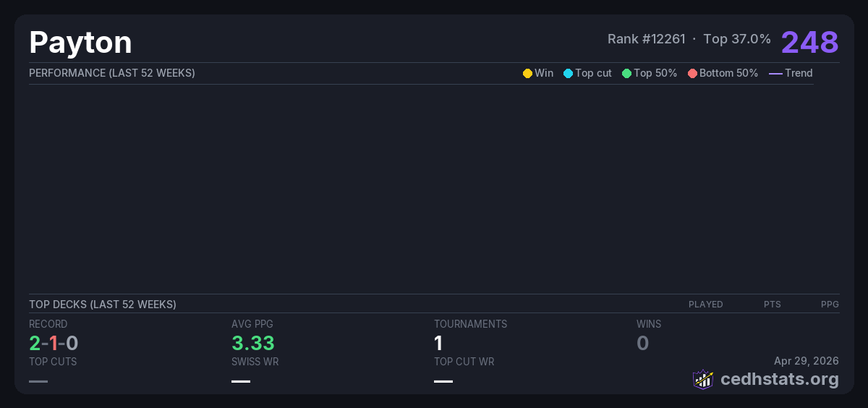
Task: Select the Performance (Last 52 Weeks) heading
Action: (112, 73)
